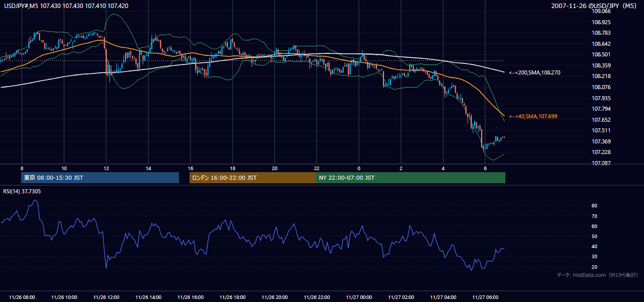Select the NY 22:00-07:00 JST session bar
The image size is (644, 302).
410,178
